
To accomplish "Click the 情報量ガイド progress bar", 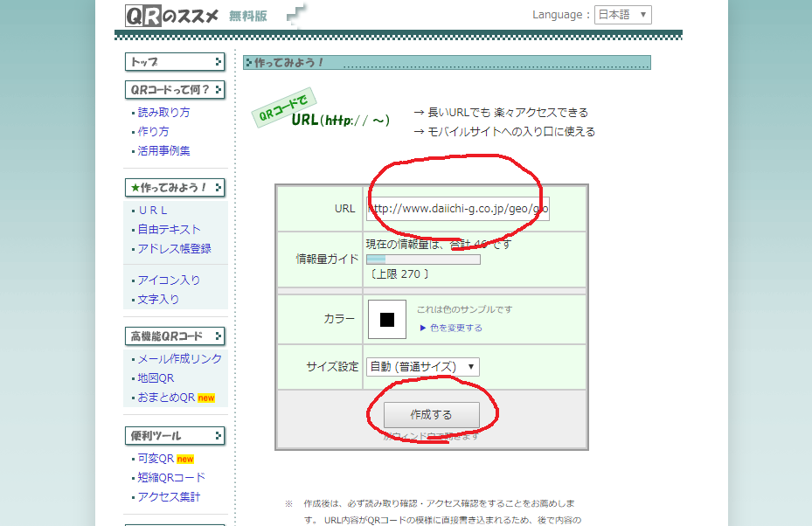I will pos(423,260).
